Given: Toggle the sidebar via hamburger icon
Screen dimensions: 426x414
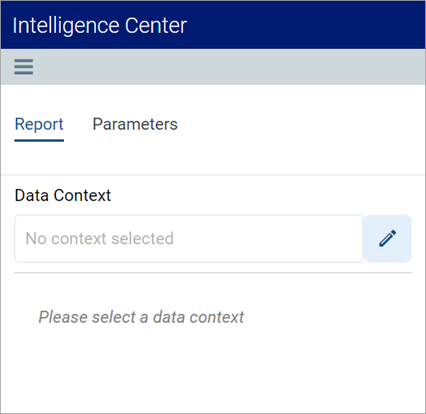Looking at the screenshot, I should tap(24, 67).
